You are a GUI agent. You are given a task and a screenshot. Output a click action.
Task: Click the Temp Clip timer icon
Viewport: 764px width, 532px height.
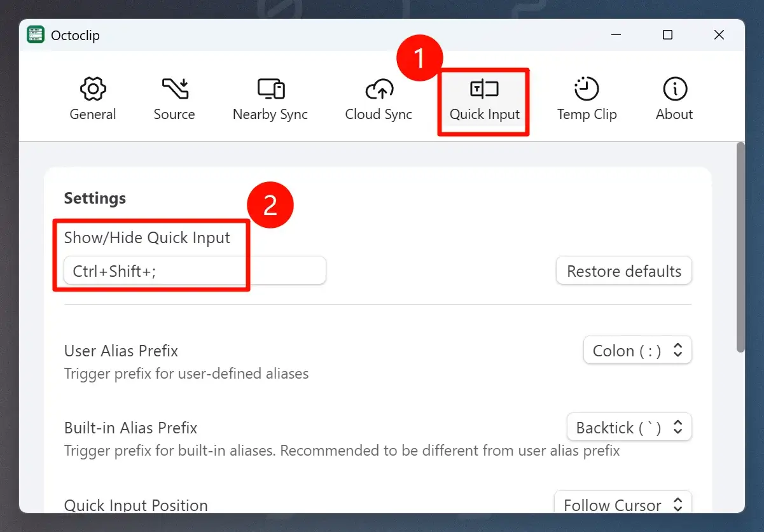(x=586, y=89)
